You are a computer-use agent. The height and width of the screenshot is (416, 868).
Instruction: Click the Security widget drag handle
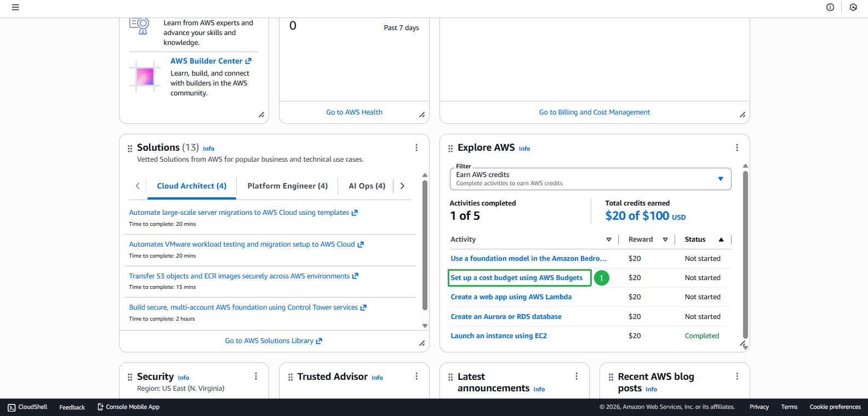click(130, 377)
